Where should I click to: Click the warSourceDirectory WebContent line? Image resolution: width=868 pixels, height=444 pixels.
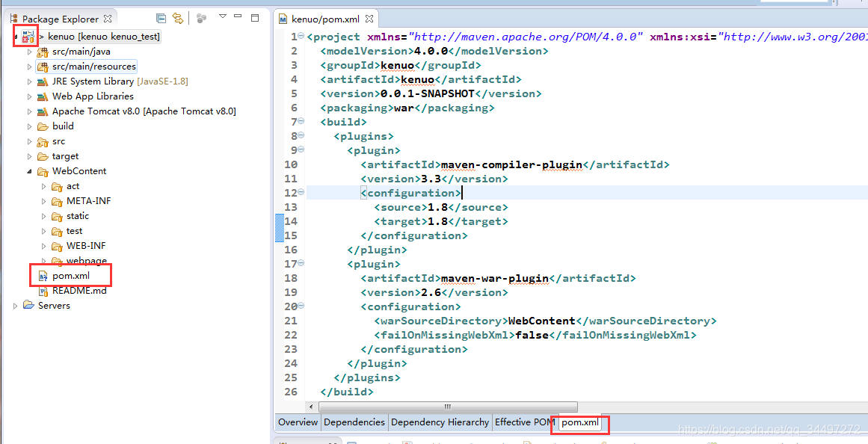(x=545, y=321)
